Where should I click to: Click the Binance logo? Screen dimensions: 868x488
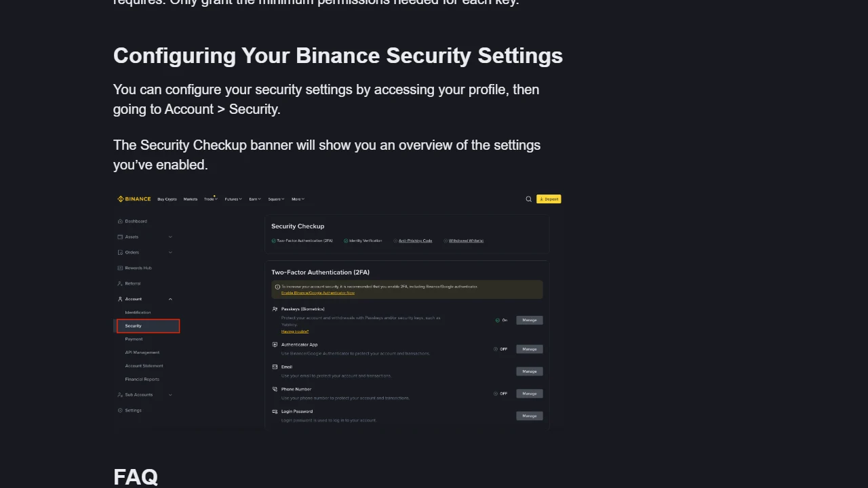(134, 199)
